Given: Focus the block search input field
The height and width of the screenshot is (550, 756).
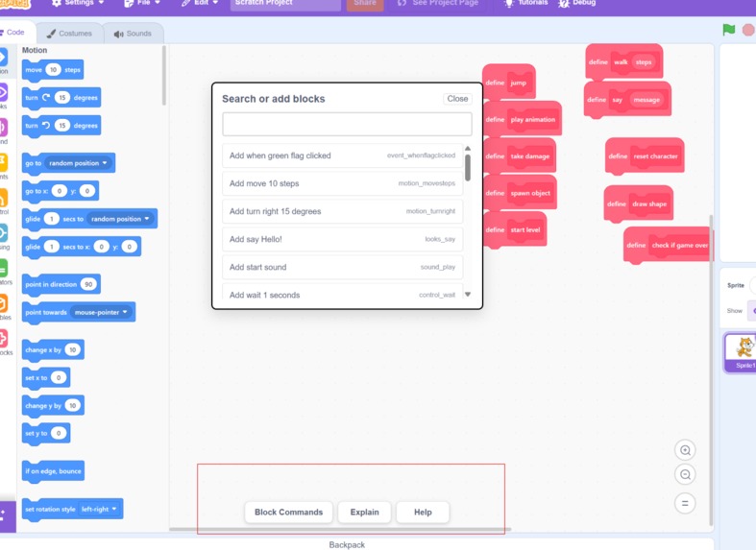Looking at the screenshot, I should [x=347, y=124].
